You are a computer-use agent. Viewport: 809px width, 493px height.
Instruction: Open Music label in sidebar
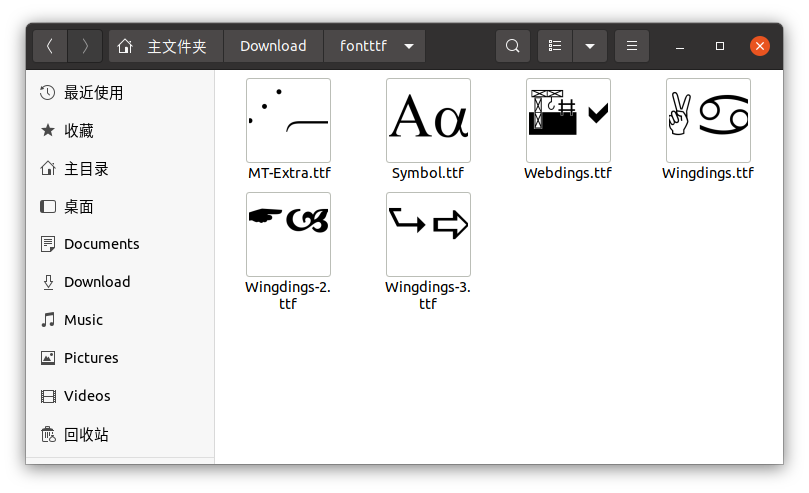point(83,320)
